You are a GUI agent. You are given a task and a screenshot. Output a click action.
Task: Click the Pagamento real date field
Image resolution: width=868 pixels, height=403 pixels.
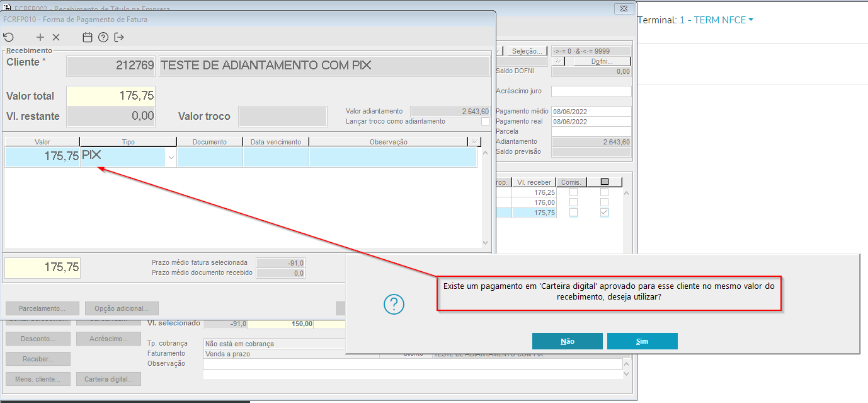(x=591, y=122)
